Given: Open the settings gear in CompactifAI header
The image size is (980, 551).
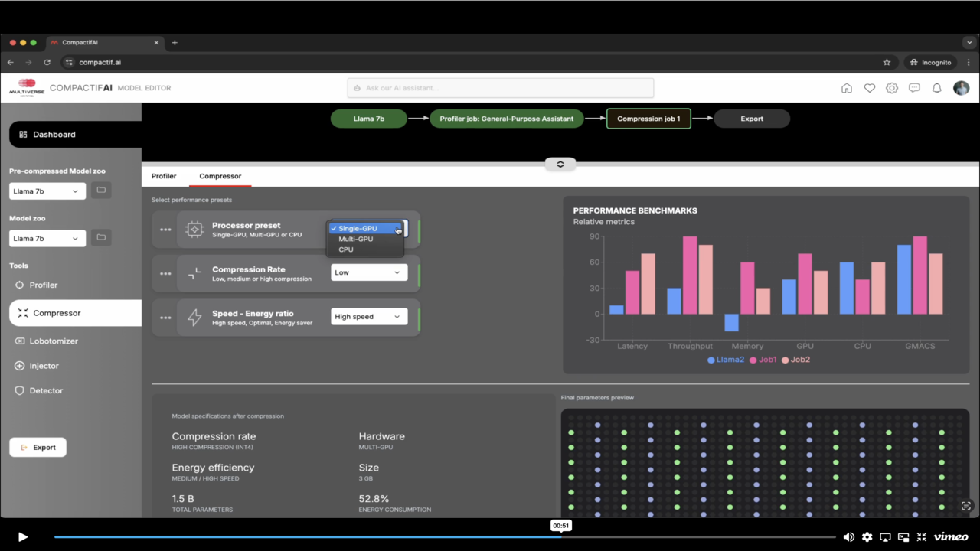Looking at the screenshot, I should [892, 88].
